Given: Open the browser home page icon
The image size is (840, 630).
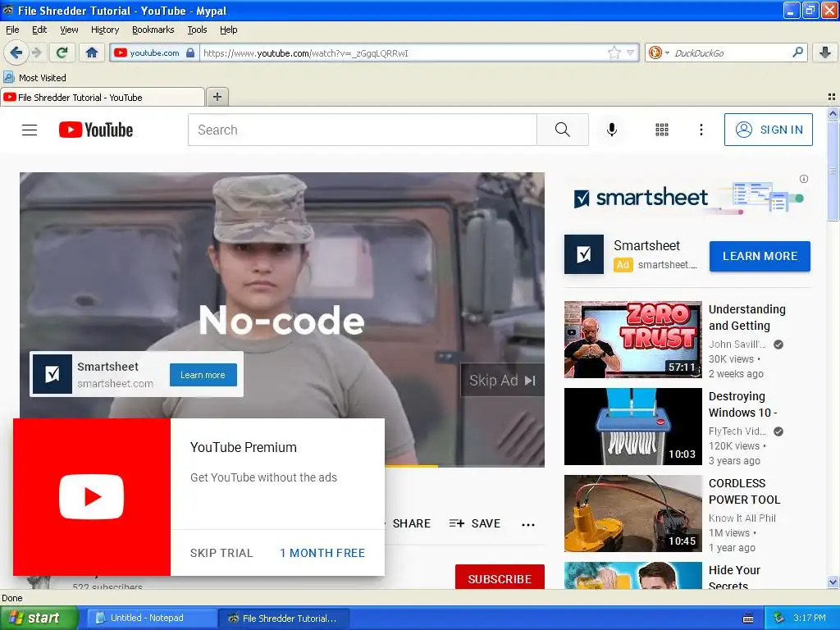Looking at the screenshot, I should [92, 52].
